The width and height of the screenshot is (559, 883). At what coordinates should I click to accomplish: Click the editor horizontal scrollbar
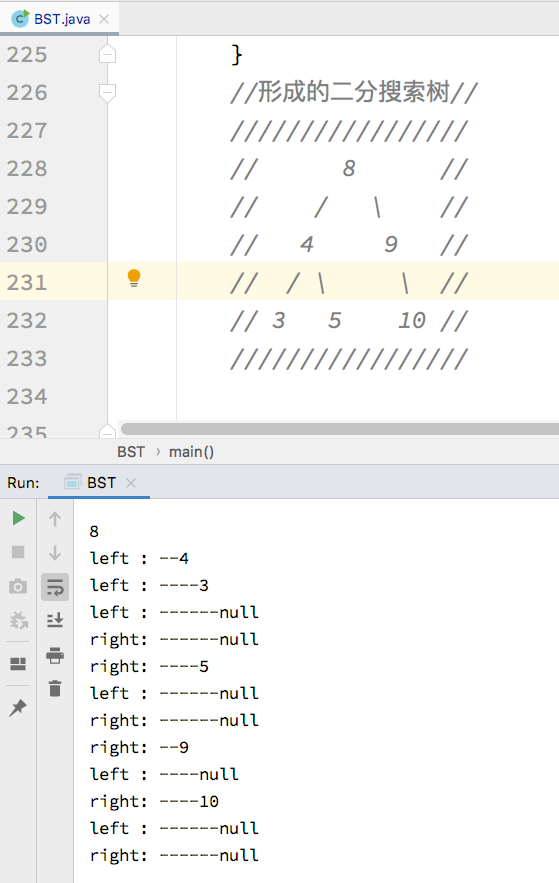(340, 429)
